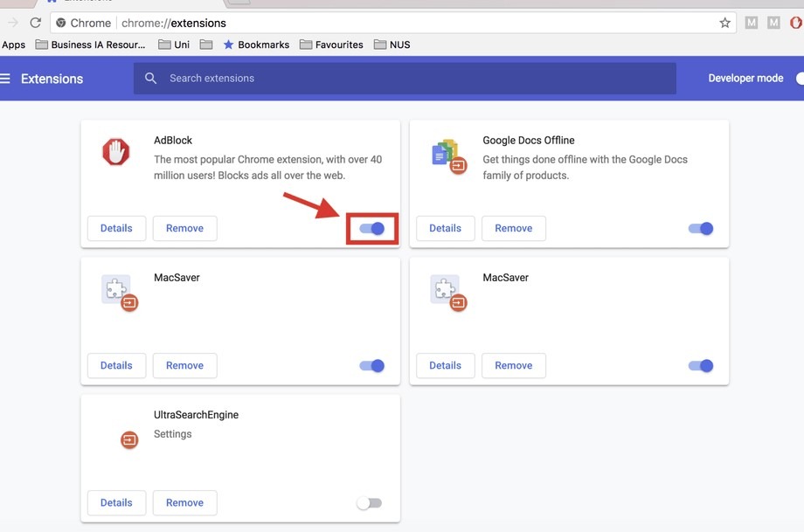Remove the UltraSearchEngine extension
The image size is (804, 532).
[184, 503]
